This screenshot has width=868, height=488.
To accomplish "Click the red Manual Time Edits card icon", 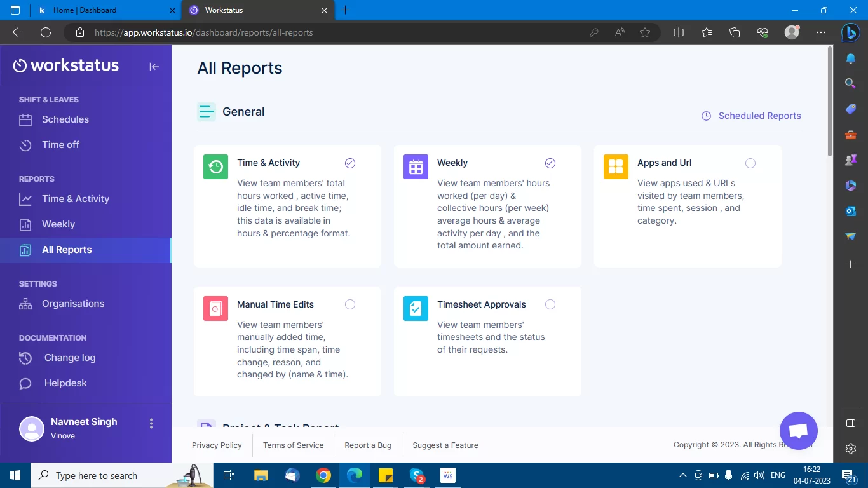I will click(x=215, y=308).
